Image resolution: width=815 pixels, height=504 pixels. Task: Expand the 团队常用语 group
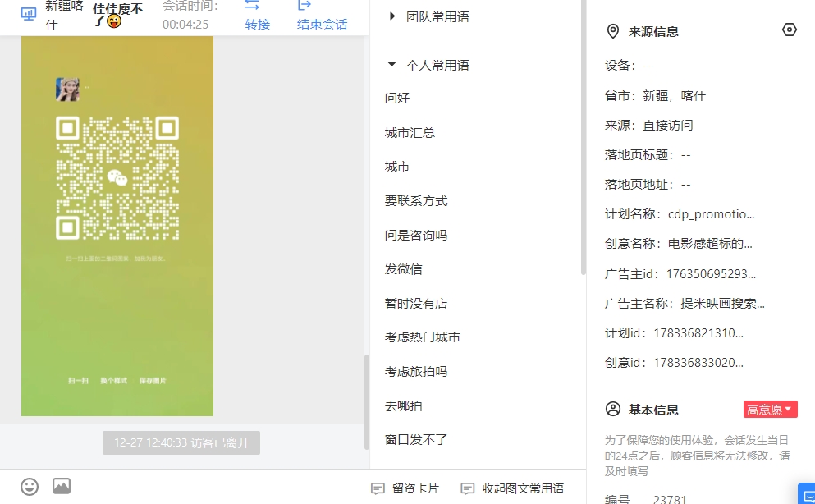(392, 16)
